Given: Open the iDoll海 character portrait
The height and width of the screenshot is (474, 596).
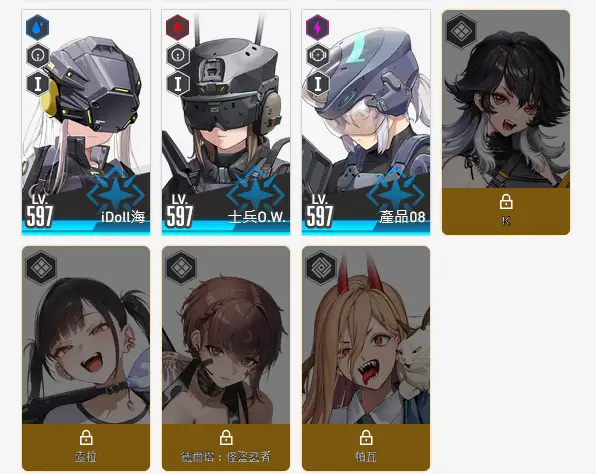Looking at the screenshot, I should click(86, 122).
